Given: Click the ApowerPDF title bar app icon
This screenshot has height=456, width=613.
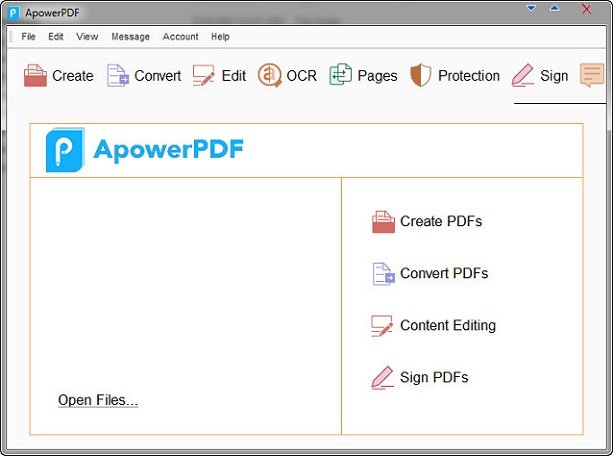Looking at the screenshot, I should tap(14, 13).
